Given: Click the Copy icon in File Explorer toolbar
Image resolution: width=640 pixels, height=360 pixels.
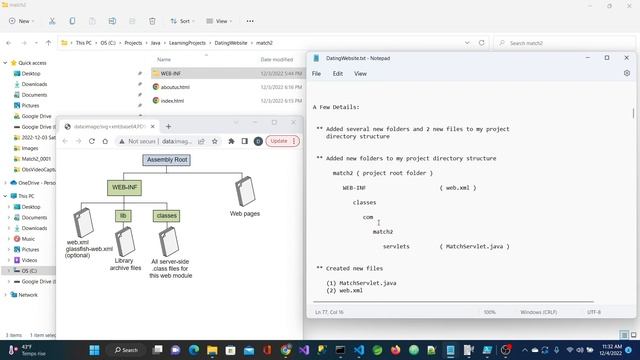Looking at the screenshot, I should point(72,21).
